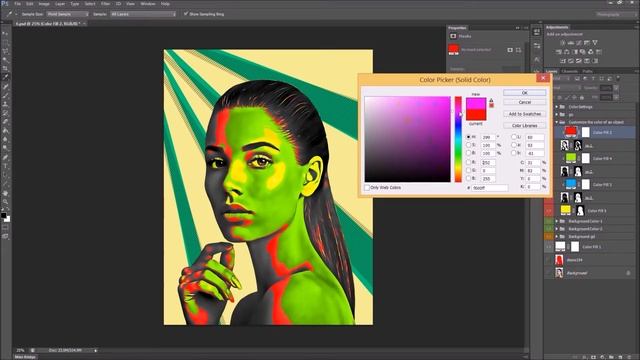The image size is (640, 360).
Task: Click inside the color saturation field
Action: (407, 139)
